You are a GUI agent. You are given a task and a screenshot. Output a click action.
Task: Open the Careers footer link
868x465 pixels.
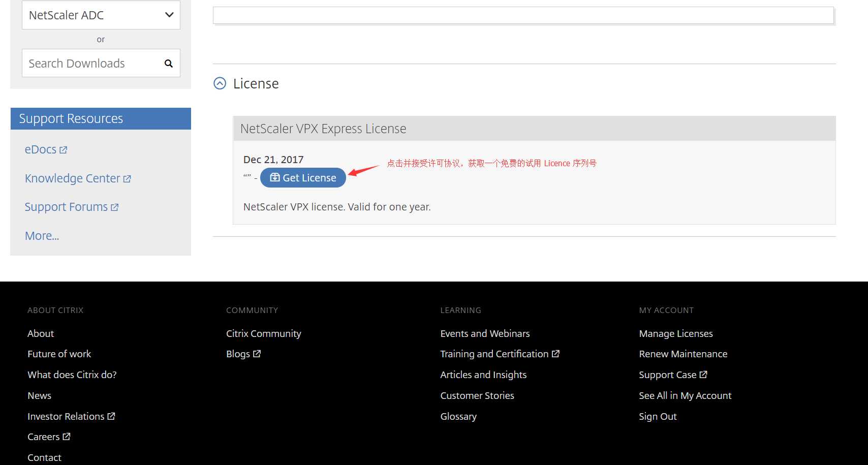click(x=44, y=437)
